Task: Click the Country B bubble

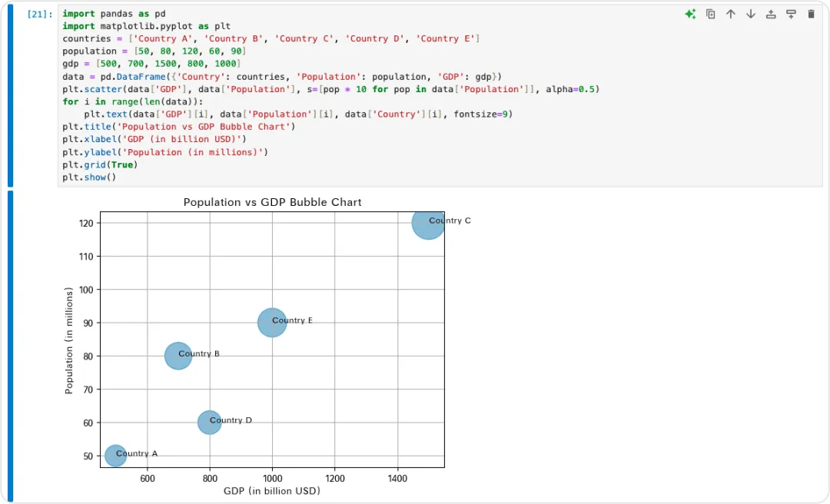Action: coord(178,356)
